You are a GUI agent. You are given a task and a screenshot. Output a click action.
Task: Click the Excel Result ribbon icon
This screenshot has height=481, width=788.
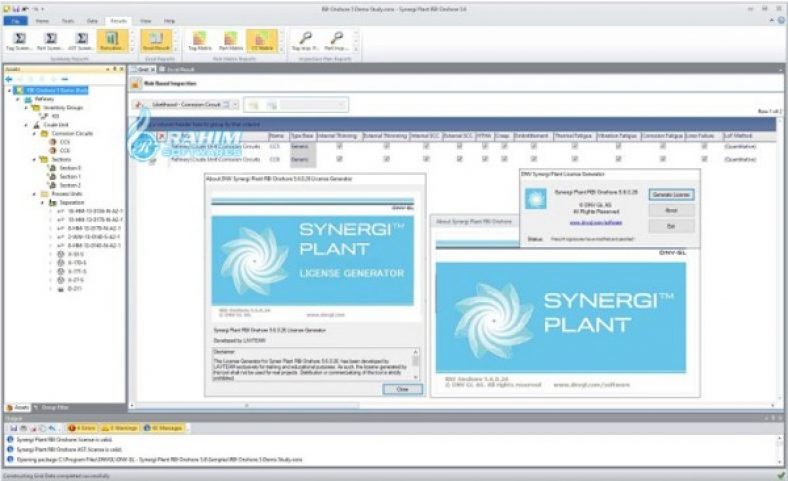pyautogui.click(x=156, y=41)
